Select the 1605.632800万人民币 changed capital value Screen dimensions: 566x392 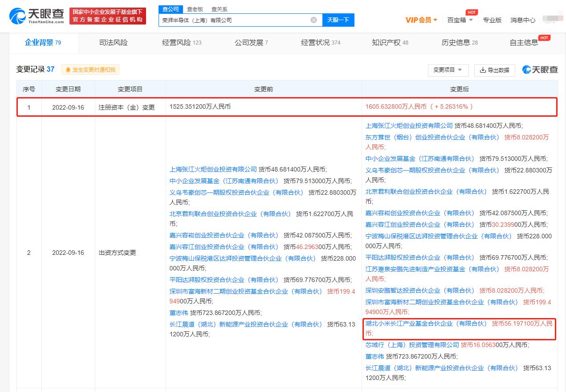pyautogui.click(x=396, y=107)
